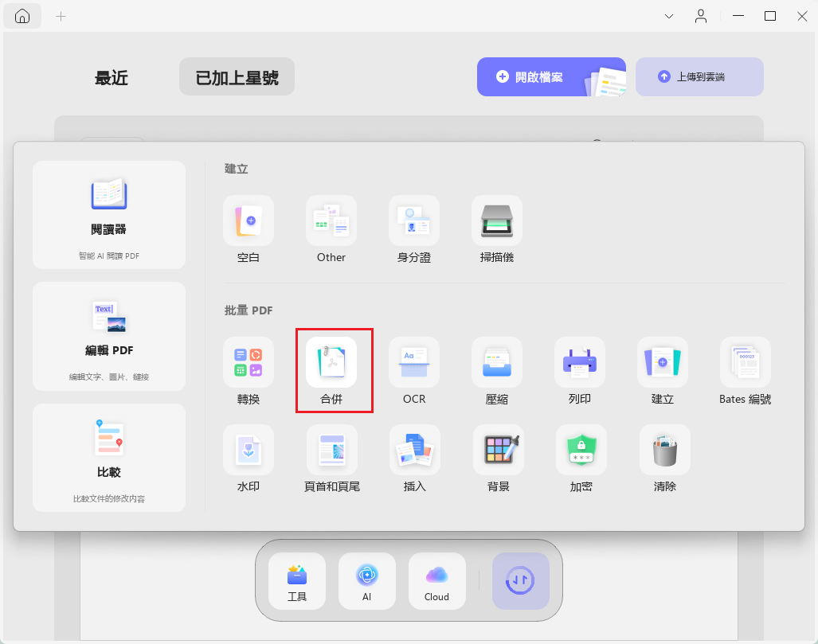
Task: Open batch 加密 encrypt tool
Action: click(581, 459)
